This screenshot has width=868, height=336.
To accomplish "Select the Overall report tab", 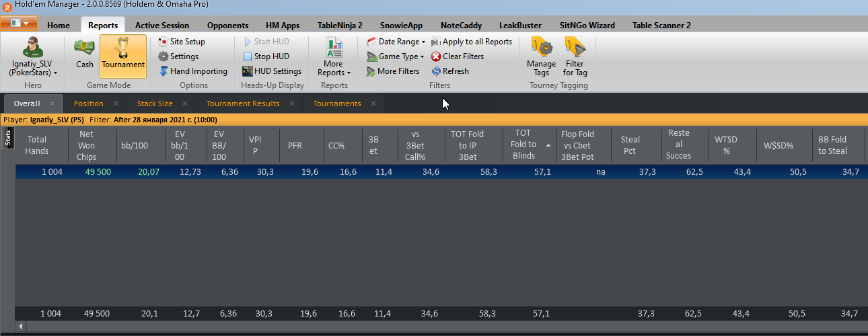I will pyautogui.click(x=27, y=103).
